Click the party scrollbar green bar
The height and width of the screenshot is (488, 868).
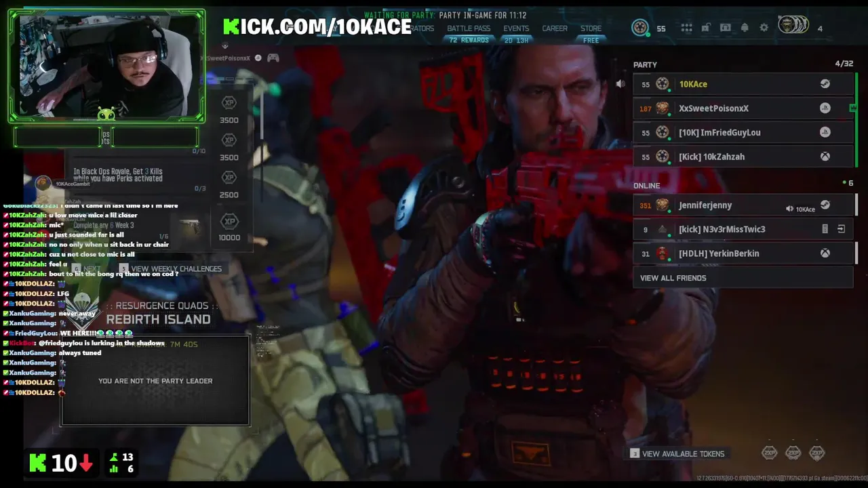(856, 120)
